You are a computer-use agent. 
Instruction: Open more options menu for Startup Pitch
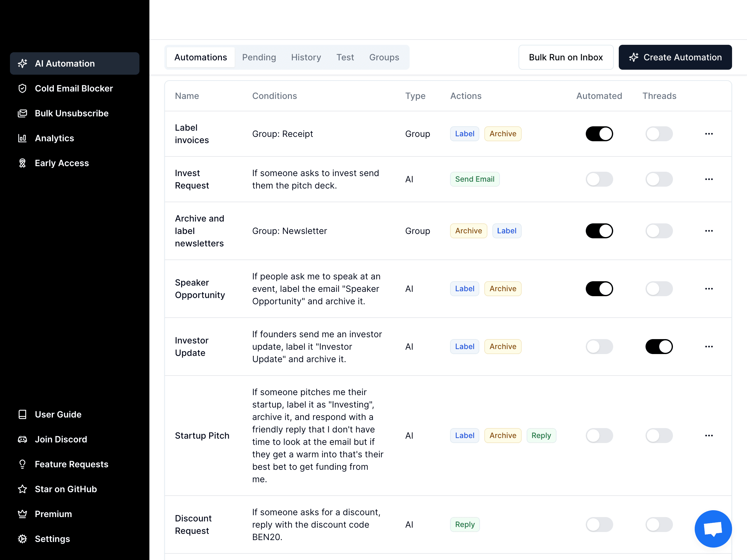709,436
